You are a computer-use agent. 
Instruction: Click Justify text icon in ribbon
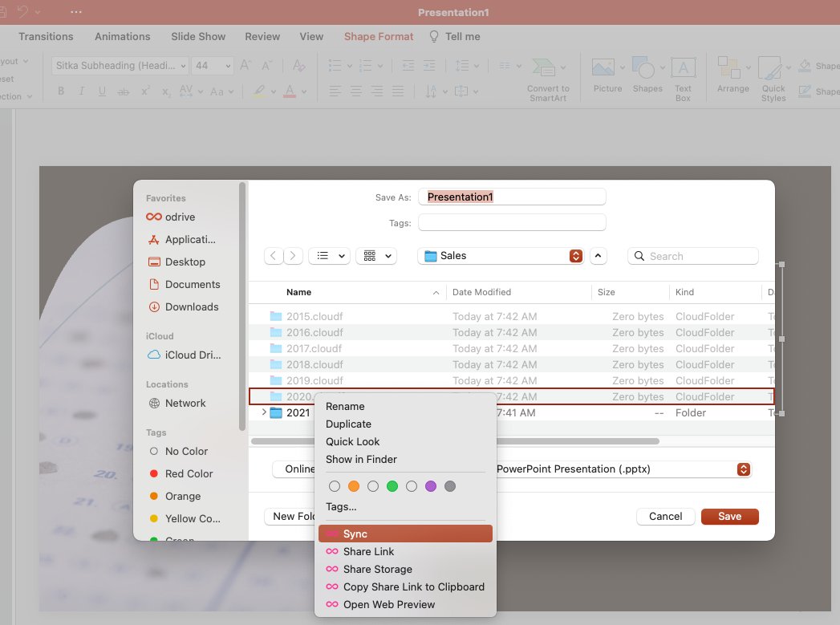(x=397, y=91)
